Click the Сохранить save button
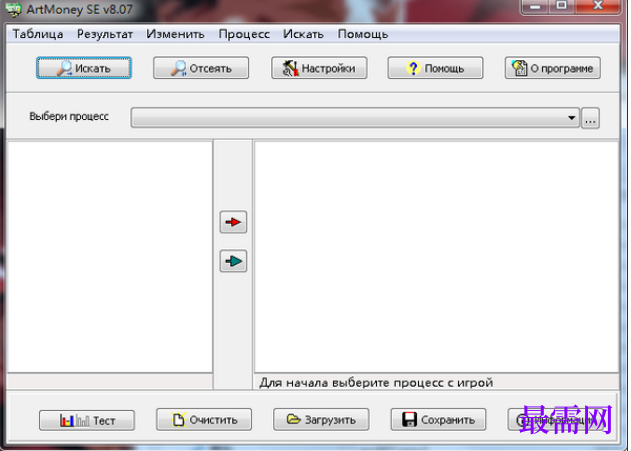 point(438,420)
